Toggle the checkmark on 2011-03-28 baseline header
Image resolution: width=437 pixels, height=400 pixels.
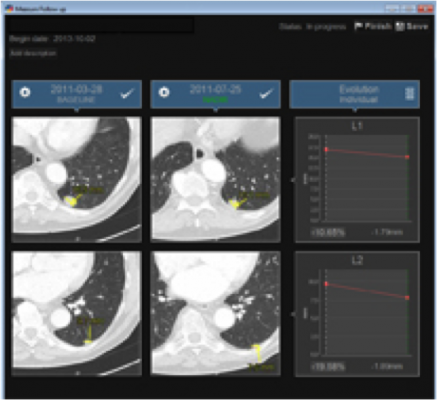(127, 94)
